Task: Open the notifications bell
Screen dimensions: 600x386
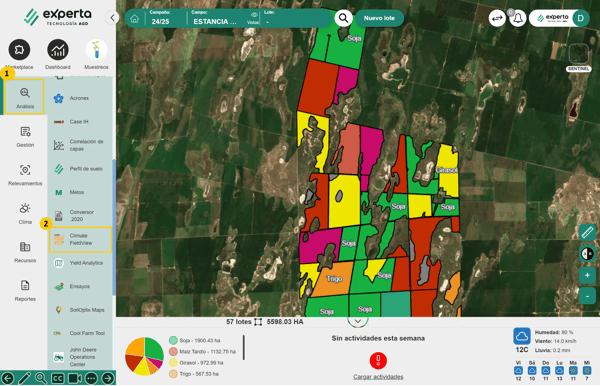Action: [518, 18]
